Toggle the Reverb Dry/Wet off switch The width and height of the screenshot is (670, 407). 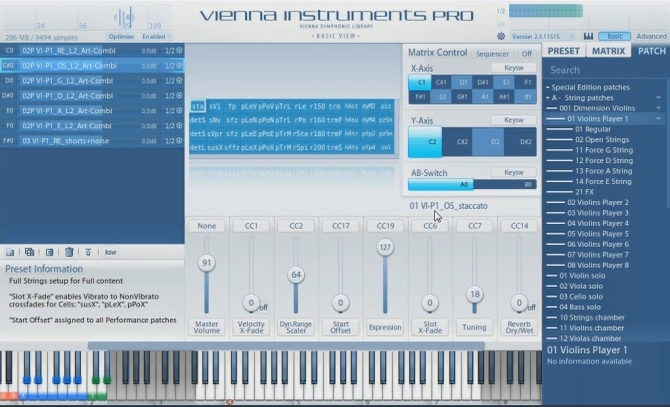click(531, 307)
